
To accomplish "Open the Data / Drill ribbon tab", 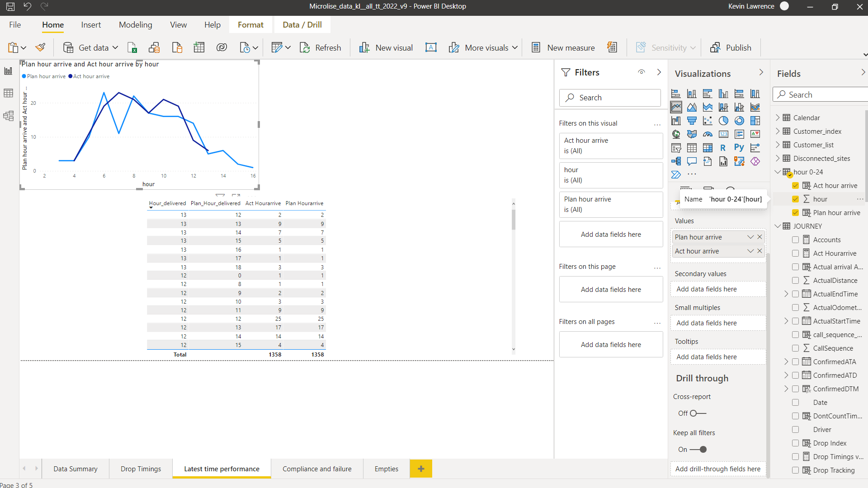I will [302, 25].
